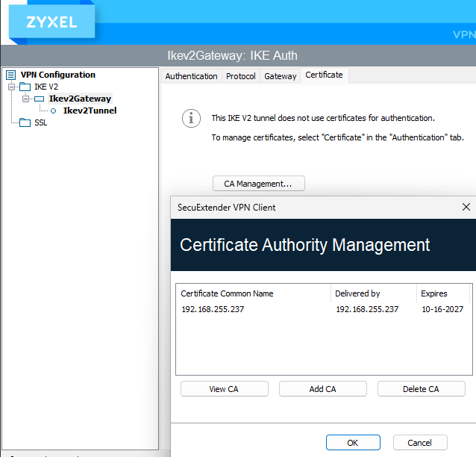
Task: Click the Ikev2Gateway gateway icon
Action: click(39, 99)
